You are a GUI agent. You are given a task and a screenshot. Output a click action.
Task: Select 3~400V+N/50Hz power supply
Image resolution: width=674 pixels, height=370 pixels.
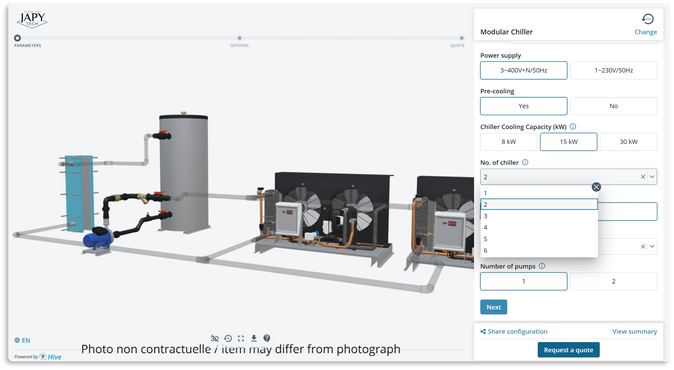(524, 70)
